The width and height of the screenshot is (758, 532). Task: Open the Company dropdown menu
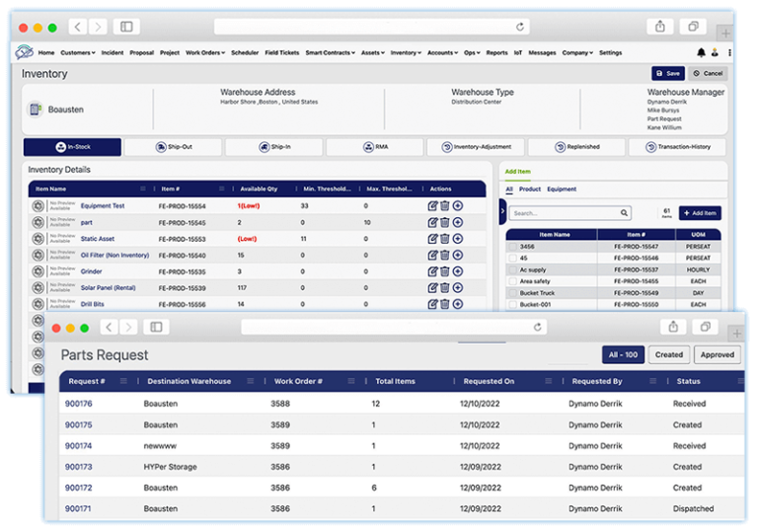(577, 52)
